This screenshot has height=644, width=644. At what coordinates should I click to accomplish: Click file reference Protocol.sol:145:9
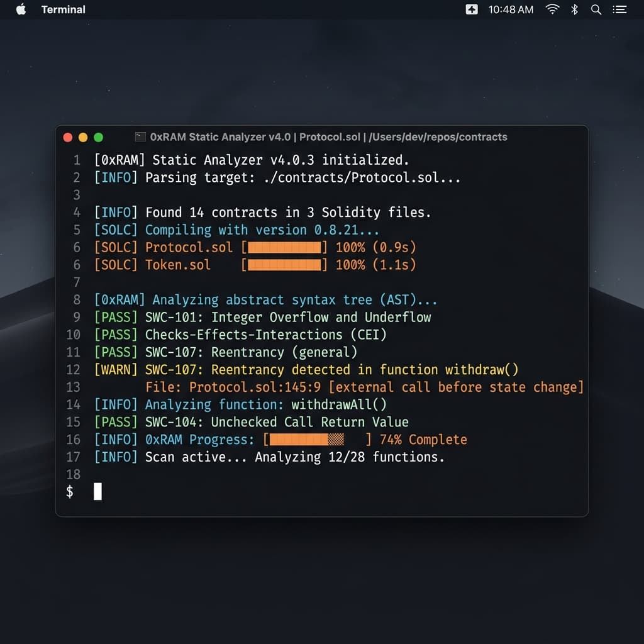coord(255,387)
